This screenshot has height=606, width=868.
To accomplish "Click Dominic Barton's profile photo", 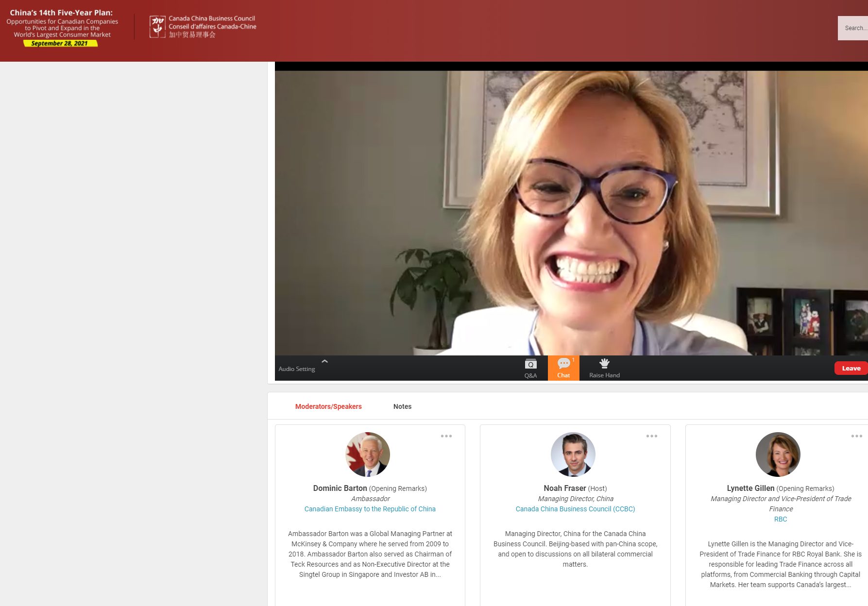I will (368, 454).
